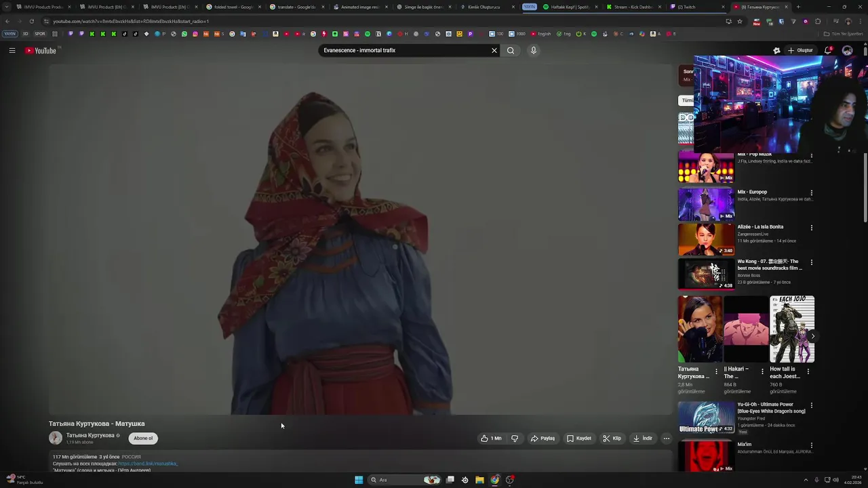Open the taskbar clock and date
The height and width of the screenshot is (488, 868).
[852, 480]
